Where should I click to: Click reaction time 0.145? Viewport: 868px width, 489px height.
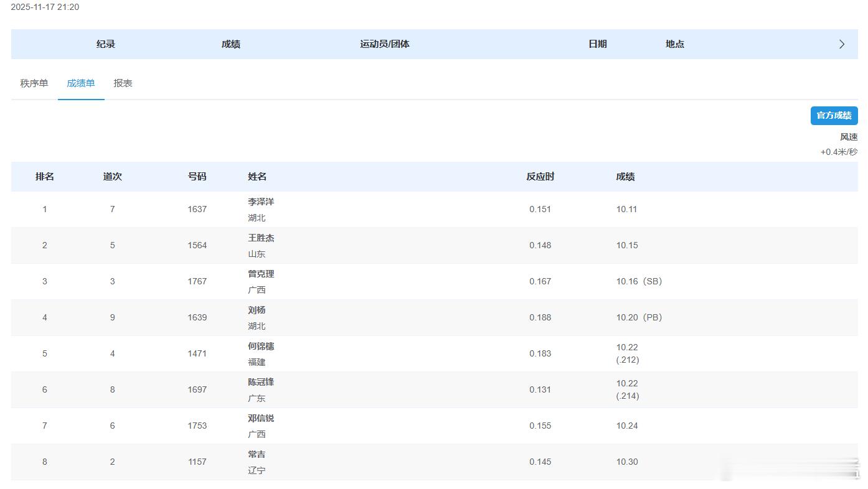point(540,462)
